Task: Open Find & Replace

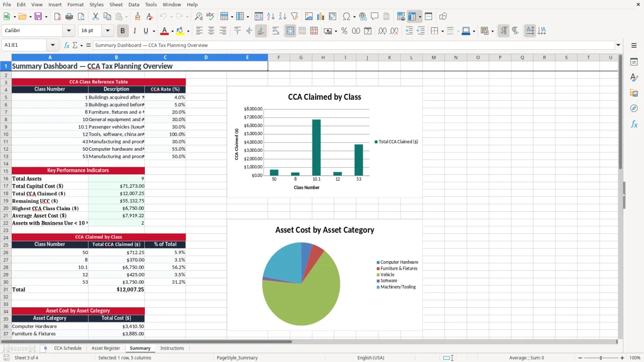Action: (199, 17)
